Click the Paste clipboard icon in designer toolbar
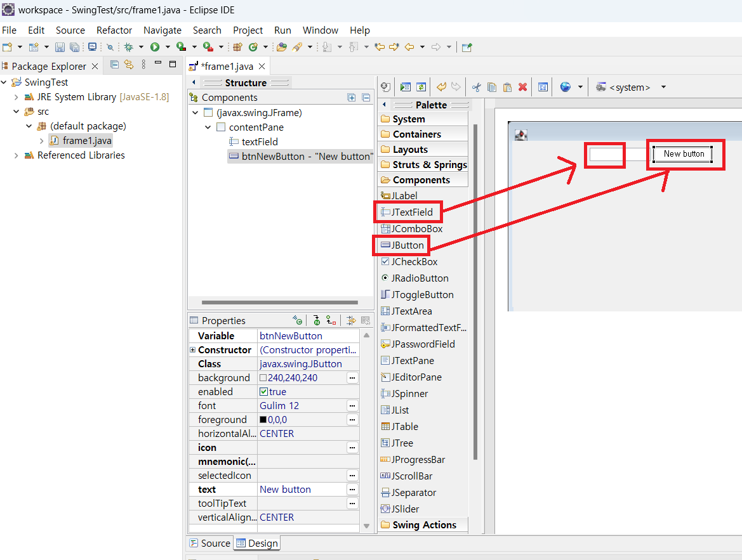Image resolution: width=742 pixels, height=560 pixels. tap(507, 87)
